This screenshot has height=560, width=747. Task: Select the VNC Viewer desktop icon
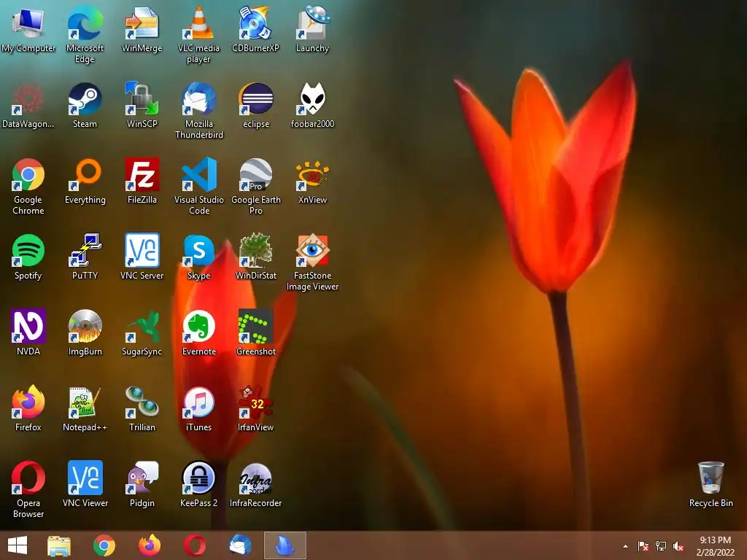point(85,484)
